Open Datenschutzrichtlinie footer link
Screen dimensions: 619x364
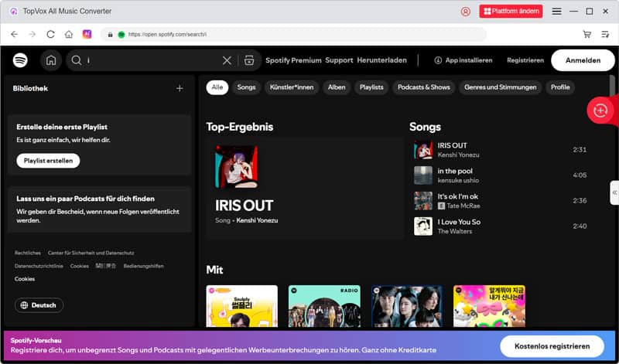(x=39, y=266)
